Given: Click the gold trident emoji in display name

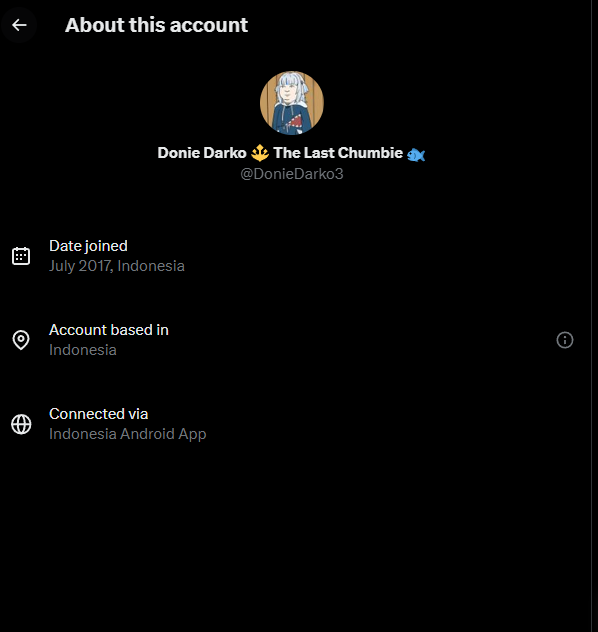Looking at the screenshot, I should point(260,153).
